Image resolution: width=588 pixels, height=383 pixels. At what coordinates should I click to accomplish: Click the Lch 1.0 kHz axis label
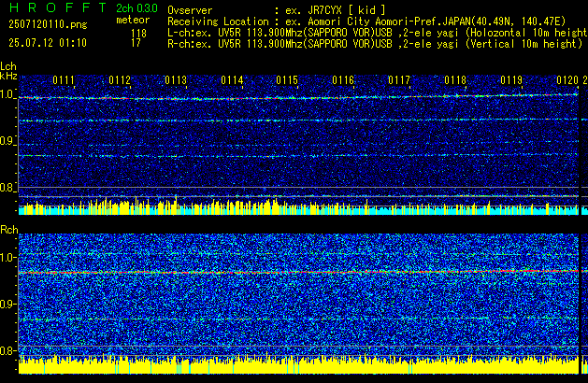(7, 94)
